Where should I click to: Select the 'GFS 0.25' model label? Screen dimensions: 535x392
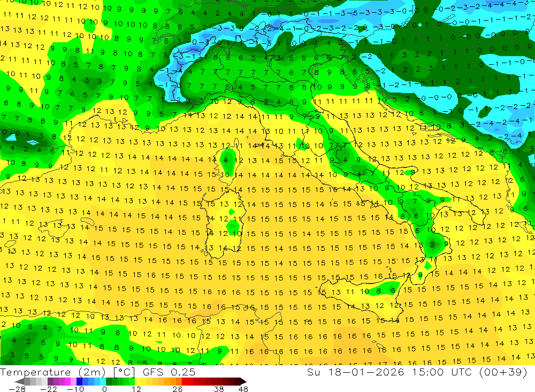coord(169,372)
